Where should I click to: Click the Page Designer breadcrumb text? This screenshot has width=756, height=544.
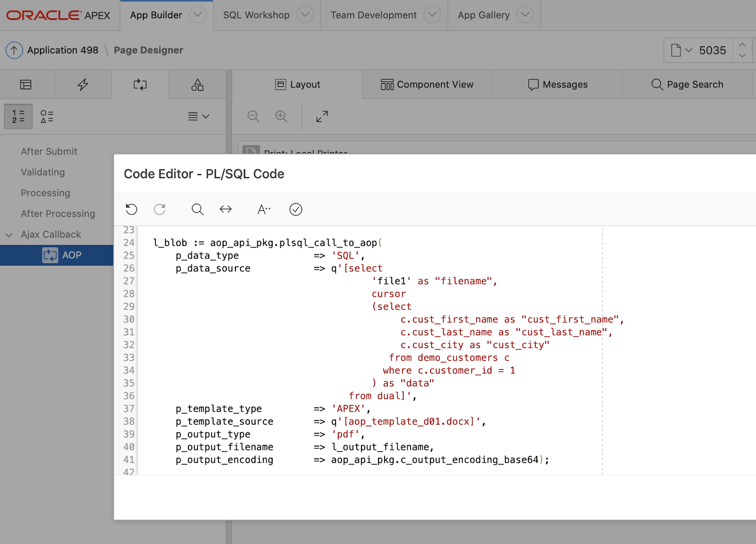click(x=148, y=50)
